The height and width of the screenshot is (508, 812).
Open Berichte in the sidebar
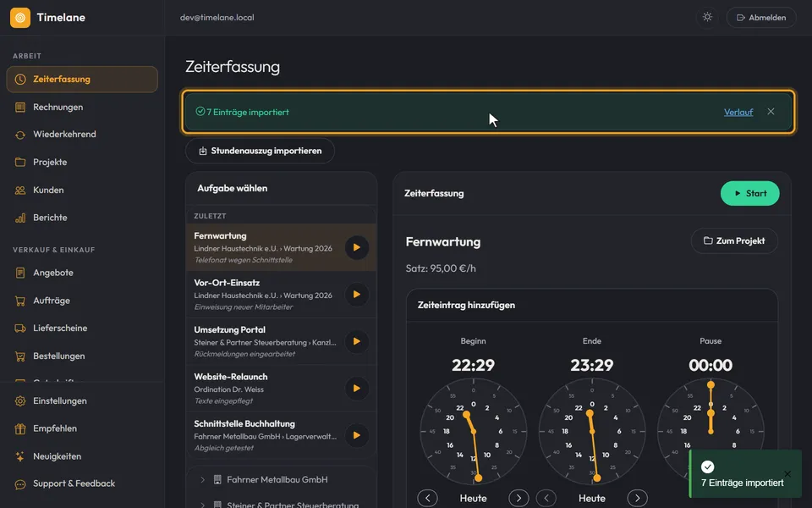[82, 218]
